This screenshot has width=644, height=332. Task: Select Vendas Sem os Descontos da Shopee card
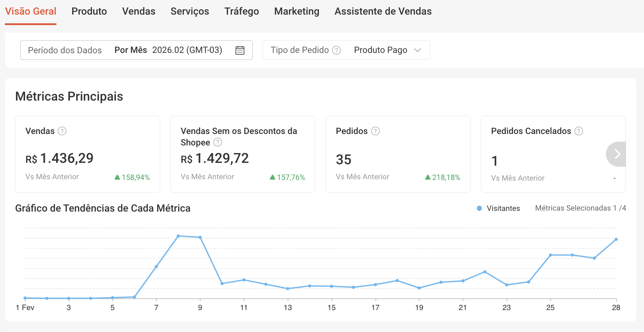click(243, 154)
